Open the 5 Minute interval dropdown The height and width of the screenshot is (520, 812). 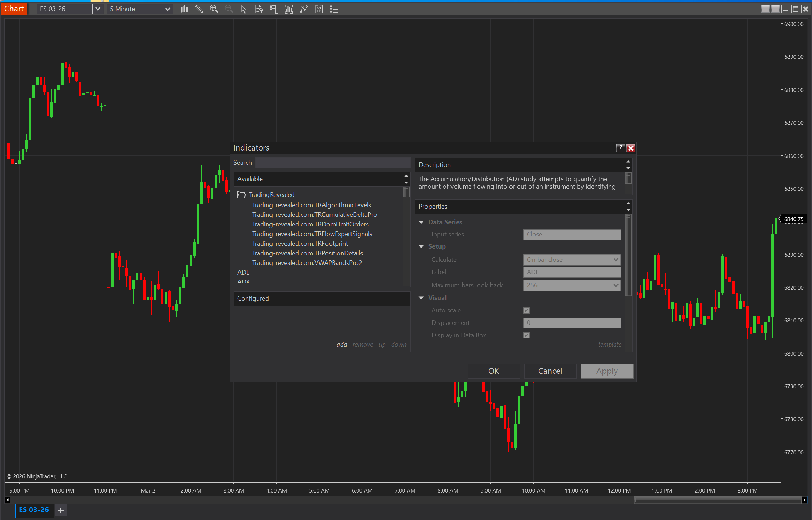[140, 9]
